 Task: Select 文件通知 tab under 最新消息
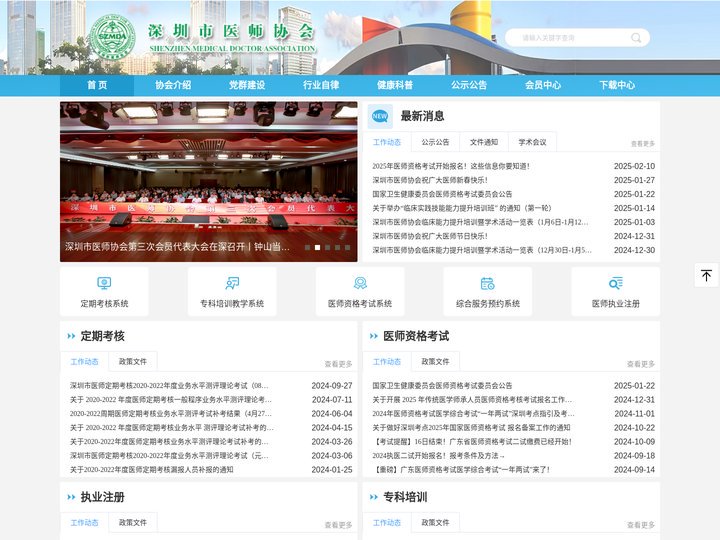tap(484, 142)
